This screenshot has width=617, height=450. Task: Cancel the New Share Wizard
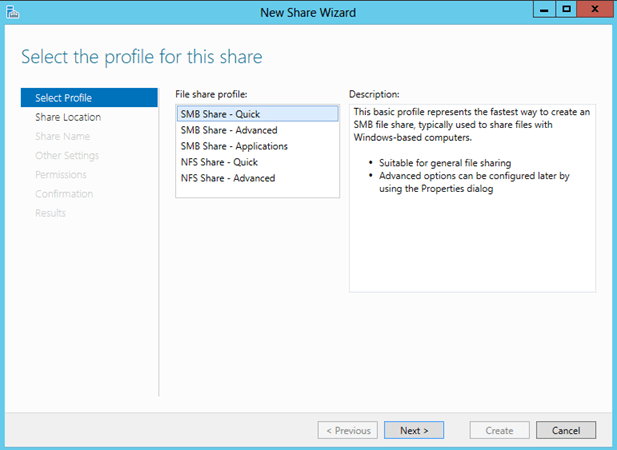tap(566, 430)
